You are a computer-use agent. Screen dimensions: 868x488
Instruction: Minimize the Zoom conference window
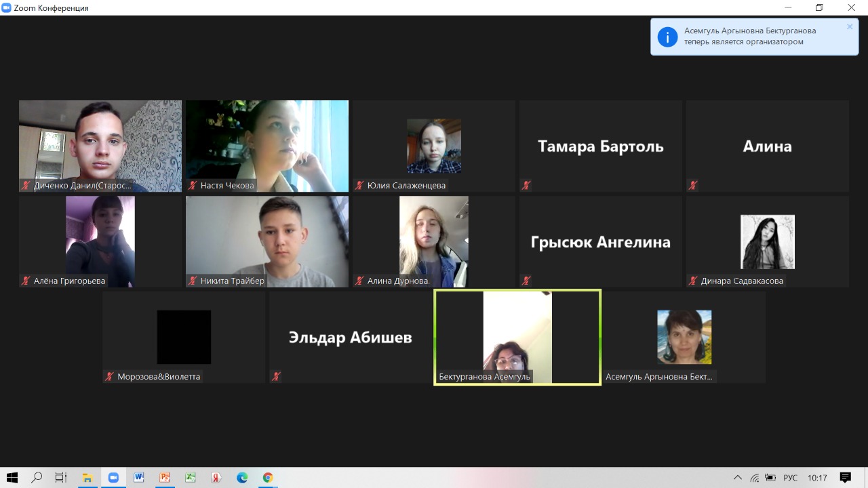pyautogui.click(x=788, y=7)
